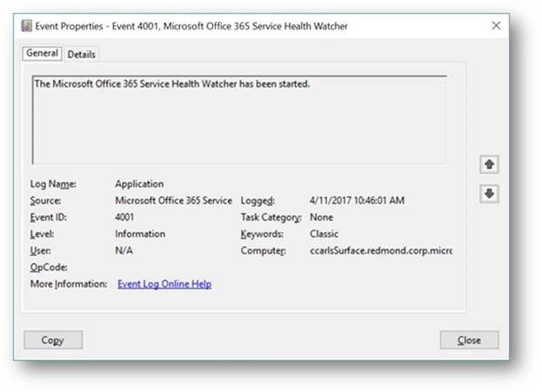Viewport: 542px width, 392px height.
Task: Select the Event ID value 4001
Action: [124, 217]
